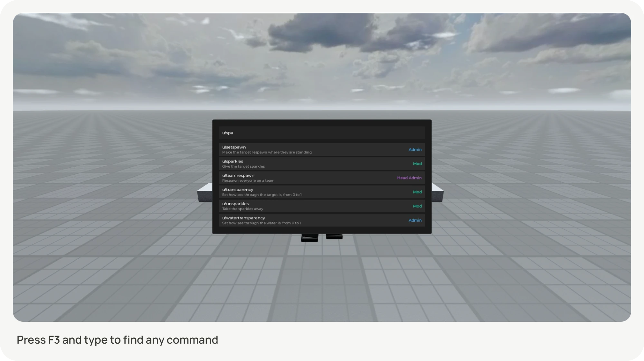644x361 pixels.
Task: Click caption 'Press F3 and type to find any command'
Action: pyautogui.click(x=118, y=340)
